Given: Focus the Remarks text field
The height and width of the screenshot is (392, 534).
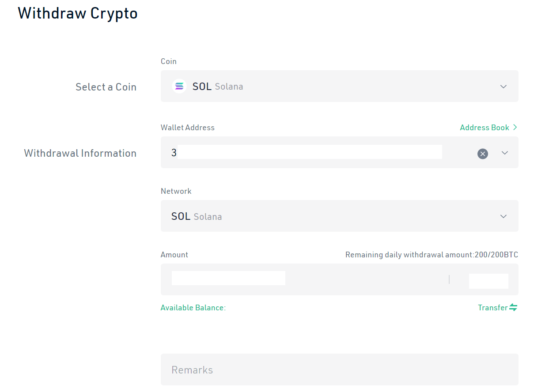Looking at the screenshot, I should click(x=339, y=369).
